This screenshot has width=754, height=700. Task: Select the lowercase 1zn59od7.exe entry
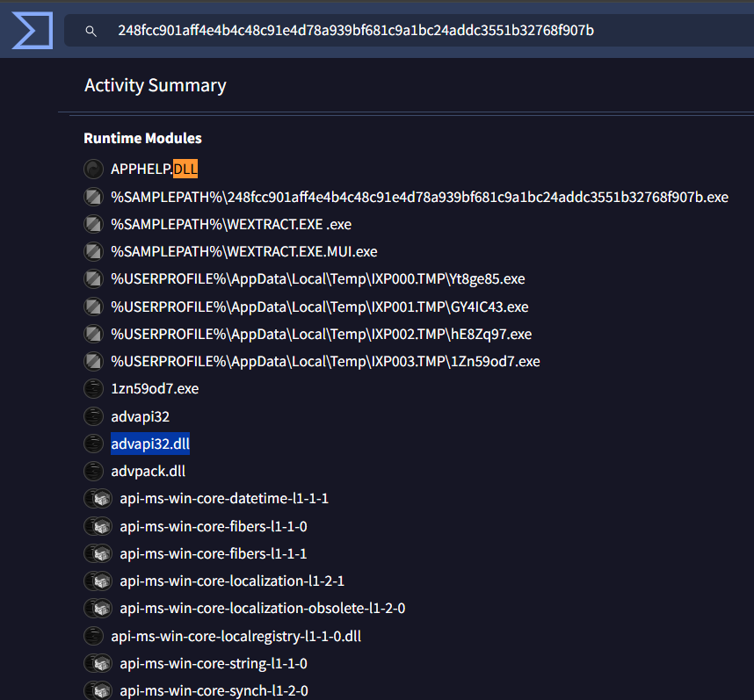point(155,389)
